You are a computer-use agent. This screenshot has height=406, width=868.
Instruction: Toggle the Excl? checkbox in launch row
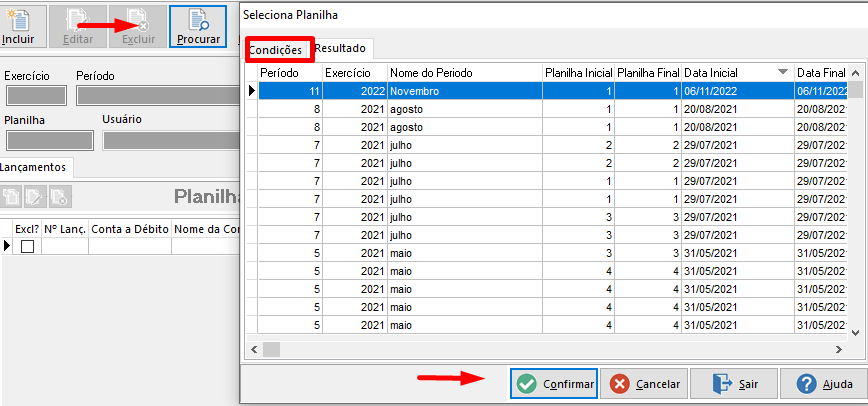pyautogui.click(x=27, y=246)
